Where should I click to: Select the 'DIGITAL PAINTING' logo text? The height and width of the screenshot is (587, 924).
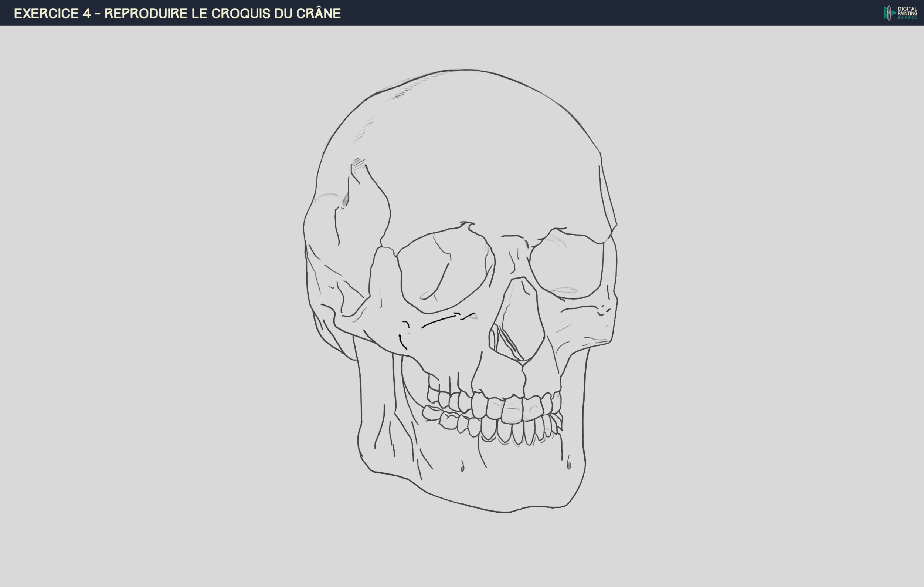(907, 11)
